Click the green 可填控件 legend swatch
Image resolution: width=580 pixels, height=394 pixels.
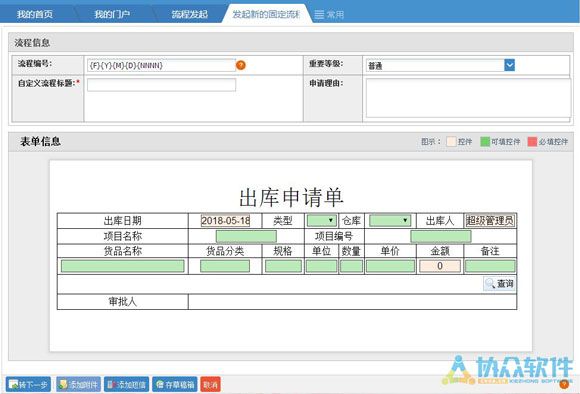pos(485,141)
